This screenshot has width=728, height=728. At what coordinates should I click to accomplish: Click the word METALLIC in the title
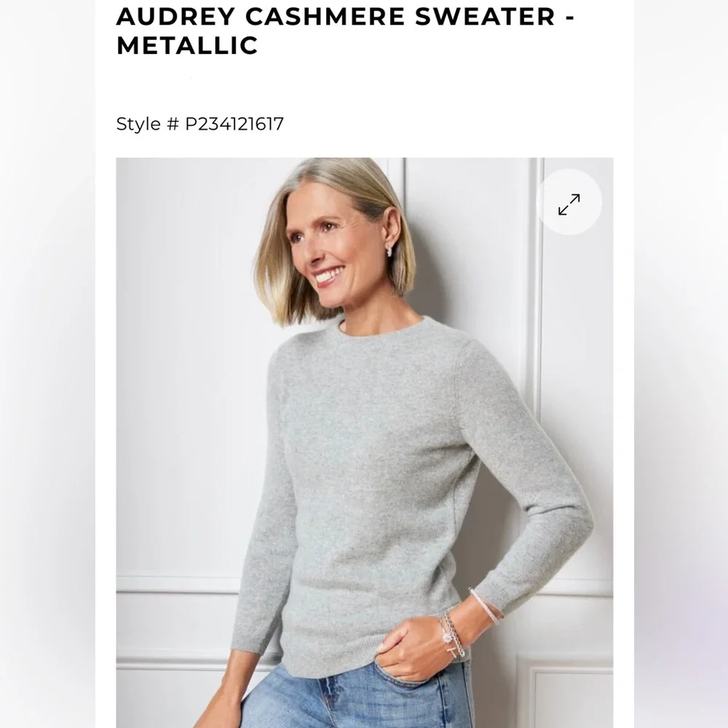(x=187, y=45)
